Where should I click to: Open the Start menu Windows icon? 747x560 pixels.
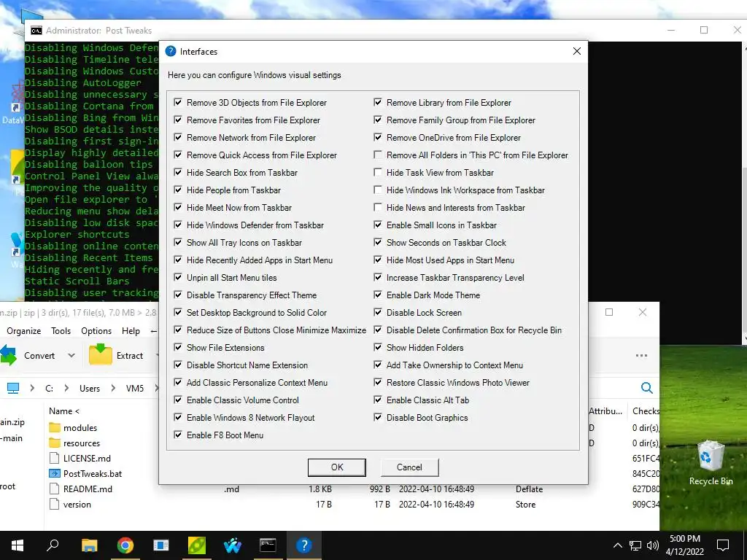18,545
